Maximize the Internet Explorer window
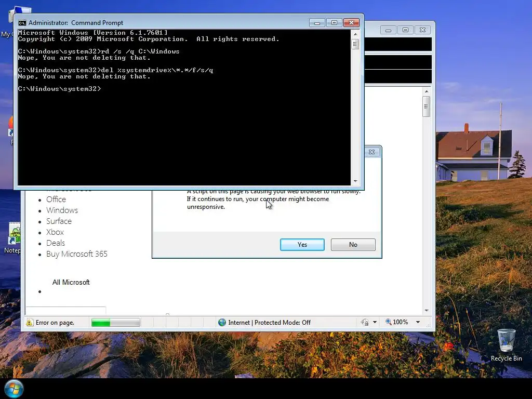This screenshot has height=399, width=532. pos(405,30)
